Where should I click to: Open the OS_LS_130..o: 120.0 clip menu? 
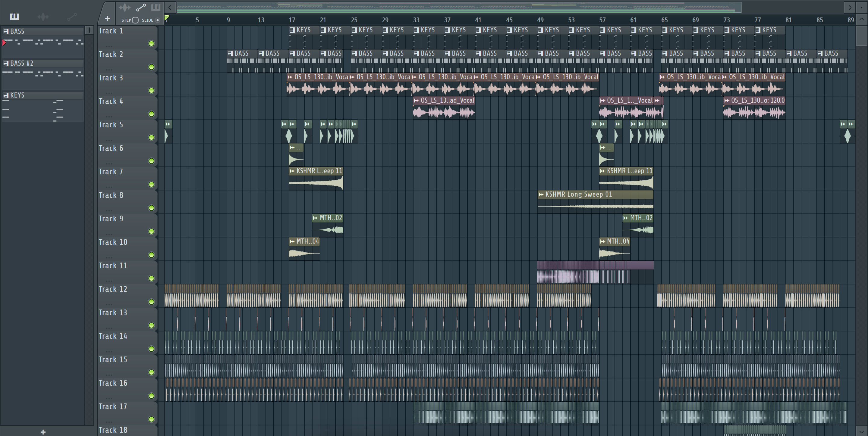[727, 100]
